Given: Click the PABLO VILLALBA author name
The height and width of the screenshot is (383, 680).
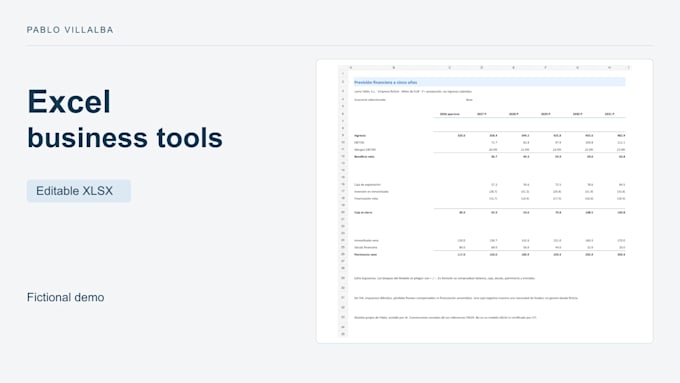Looking at the screenshot, I should [70, 30].
